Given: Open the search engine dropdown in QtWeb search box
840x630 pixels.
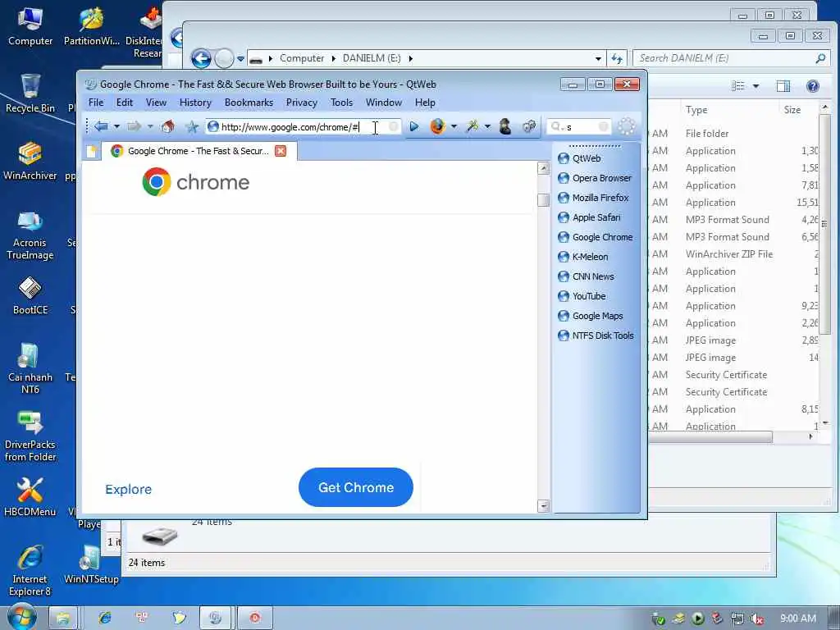Looking at the screenshot, I should click(557, 126).
